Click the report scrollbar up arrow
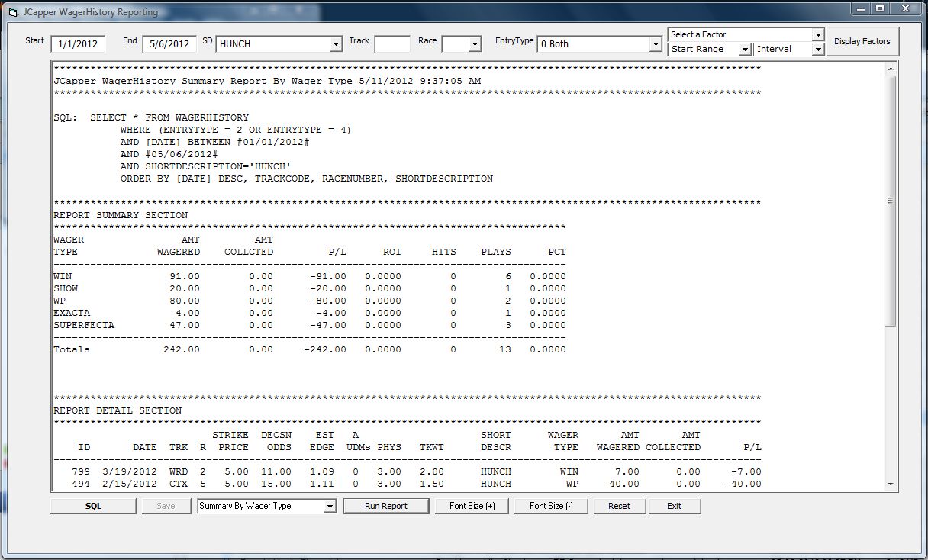This screenshot has width=928, height=560. pos(890,69)
